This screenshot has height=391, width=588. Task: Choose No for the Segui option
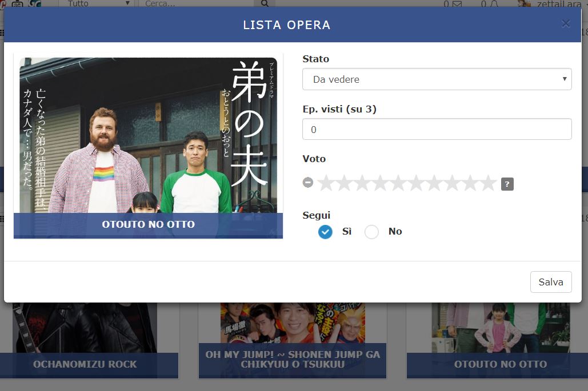(372, 232)
